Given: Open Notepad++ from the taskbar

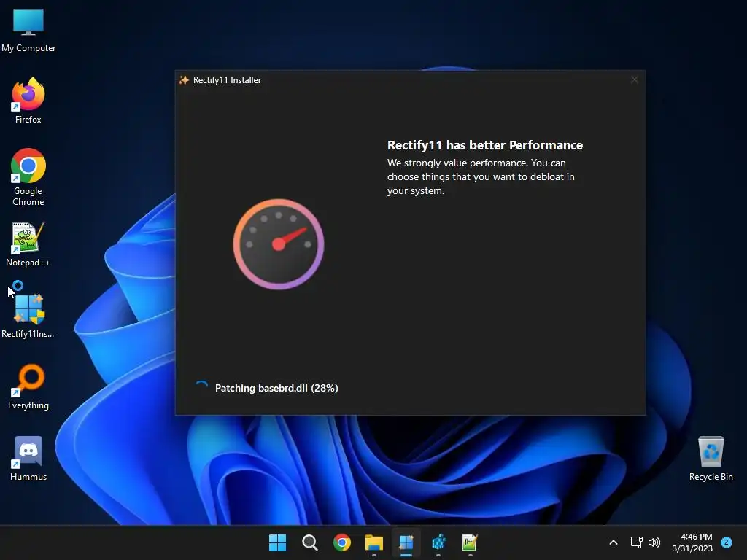Looking at the screenshot, I should pos(470,542).
